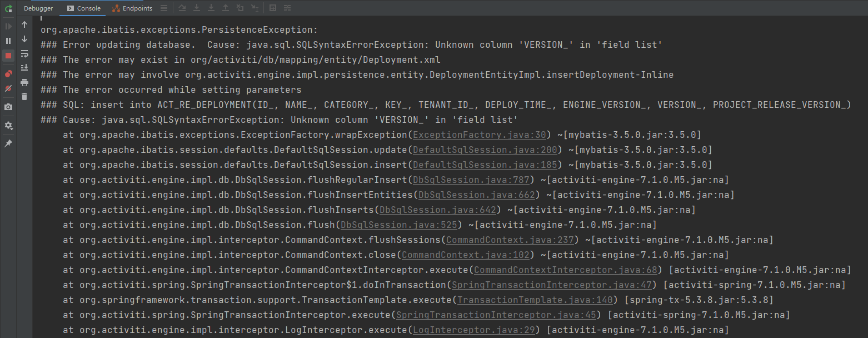Click the Step Out toolbar icon

[x=225, y=8]
